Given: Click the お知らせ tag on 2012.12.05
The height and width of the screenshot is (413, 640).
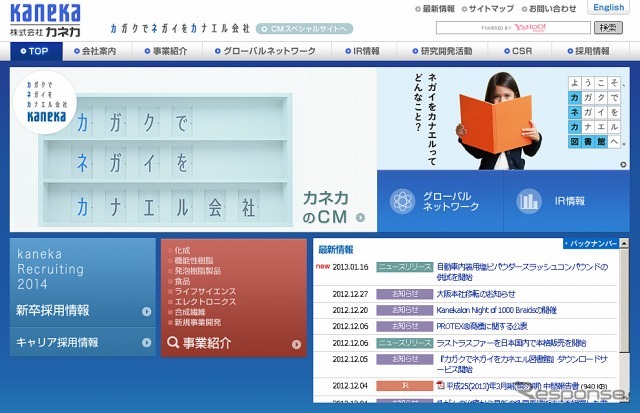Looking at the screenshot, I should [x=404, y=359].
